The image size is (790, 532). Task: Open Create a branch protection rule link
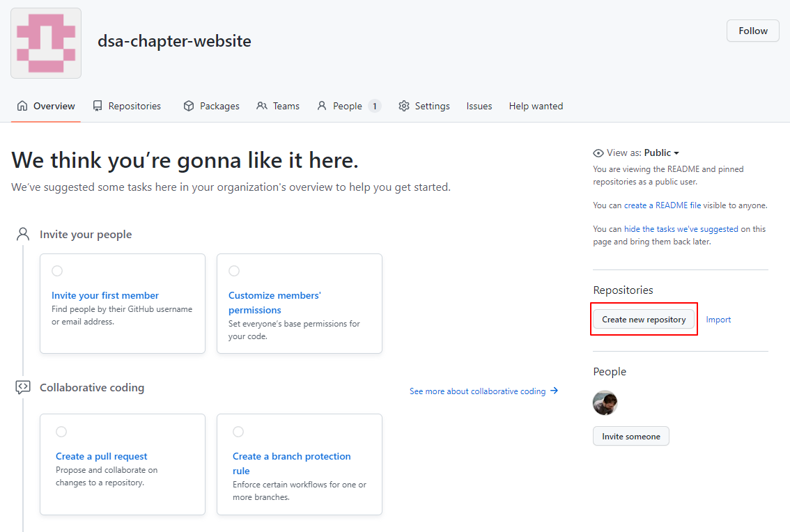tap(292, 463)
